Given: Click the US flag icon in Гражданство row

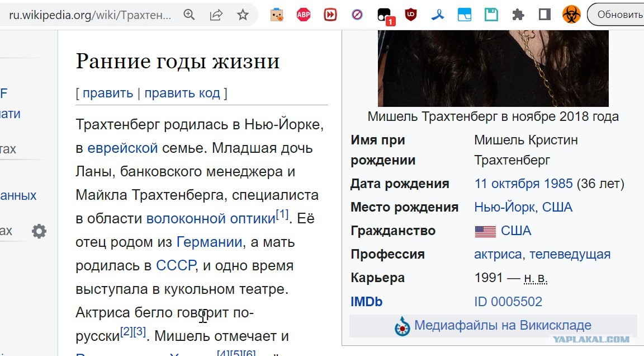Looking at the screenshot, I should pyautogui.click(x=485, y=231).
